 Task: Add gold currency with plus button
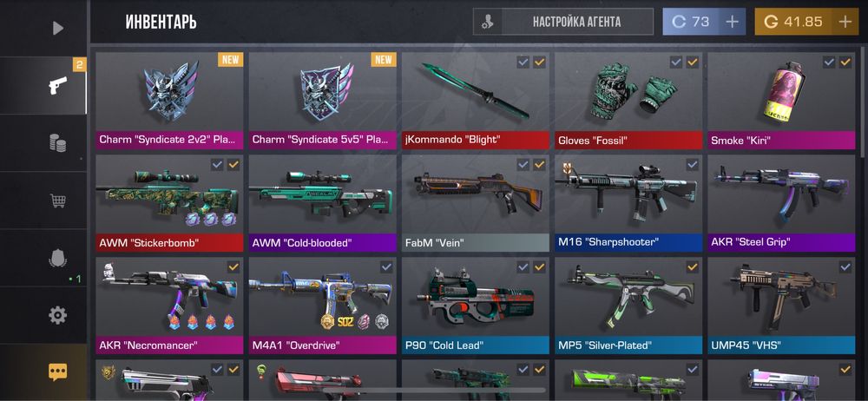845,22
